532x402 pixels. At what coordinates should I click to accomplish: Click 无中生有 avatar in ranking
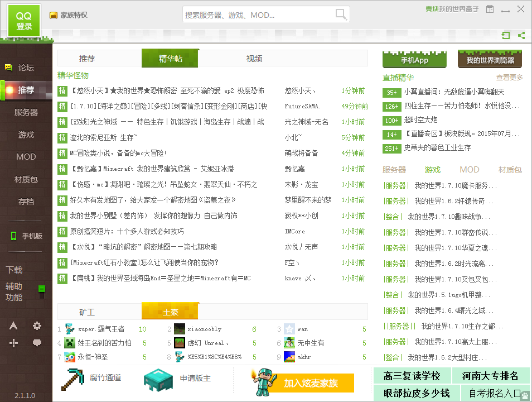tap(289, 343)
